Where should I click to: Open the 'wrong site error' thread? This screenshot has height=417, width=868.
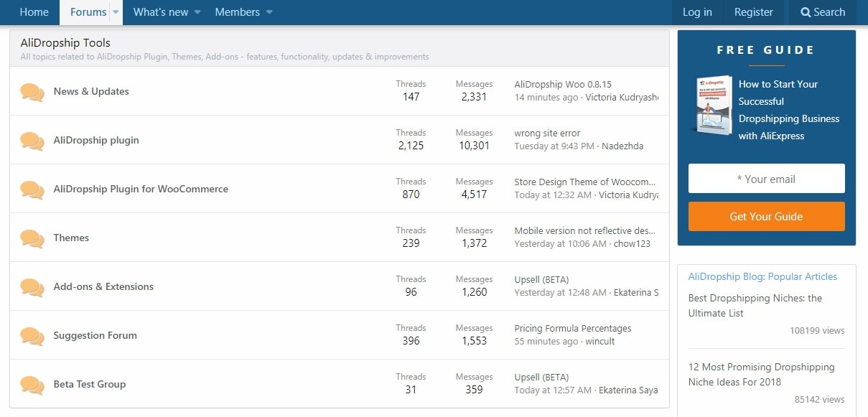[x=547, y=133]
